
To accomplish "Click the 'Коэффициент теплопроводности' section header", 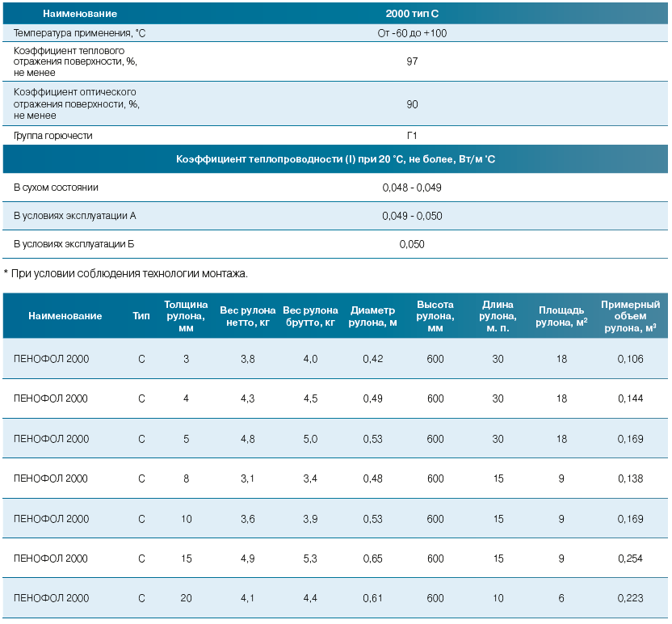I will point(335,159).
